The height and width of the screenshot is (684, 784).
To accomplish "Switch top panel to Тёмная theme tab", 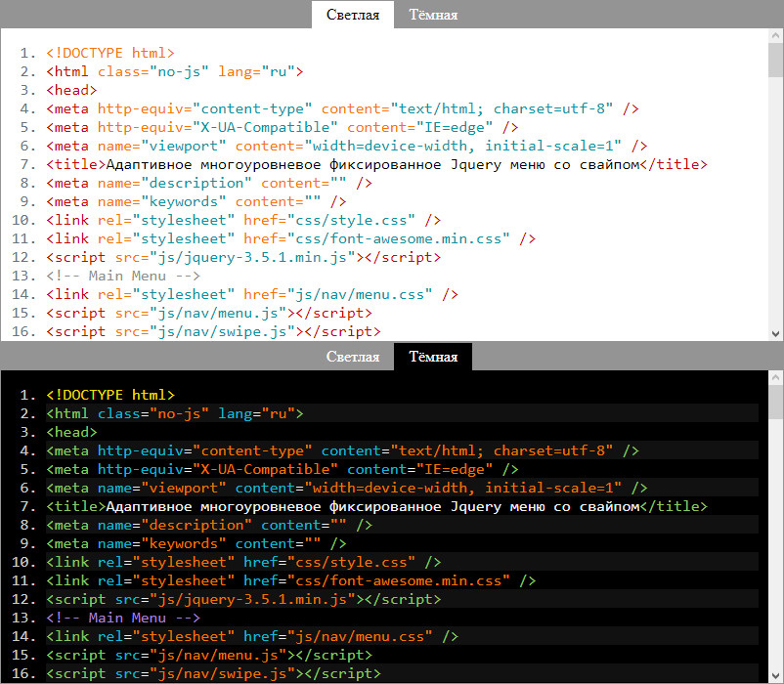I will point(433,14).
